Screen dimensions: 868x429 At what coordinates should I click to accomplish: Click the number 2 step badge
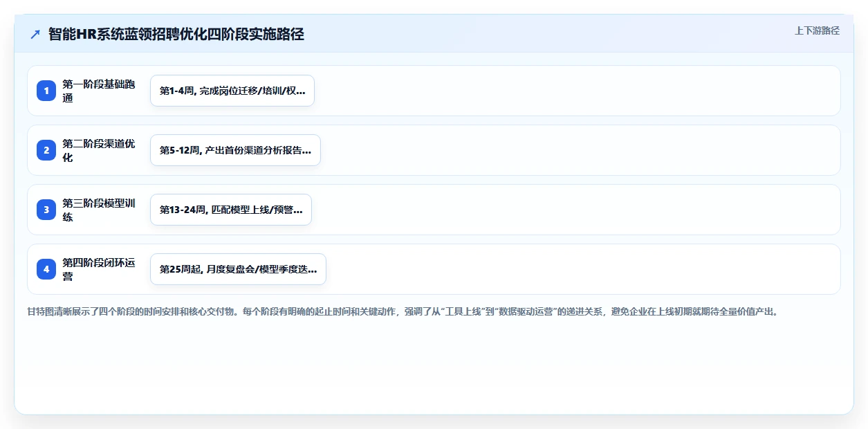46,150
